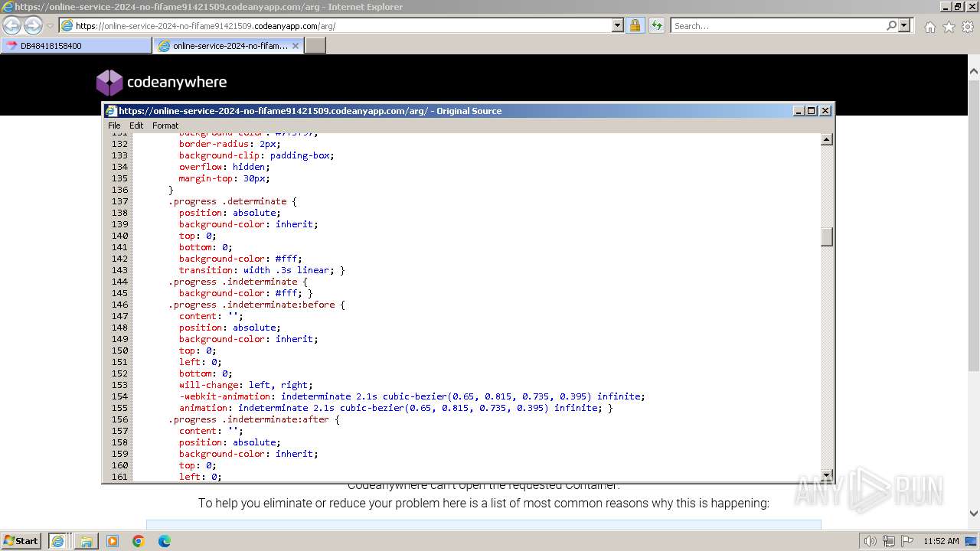Open the Favorites star icon
Screen dimensions: 980x551
point(949,27)
